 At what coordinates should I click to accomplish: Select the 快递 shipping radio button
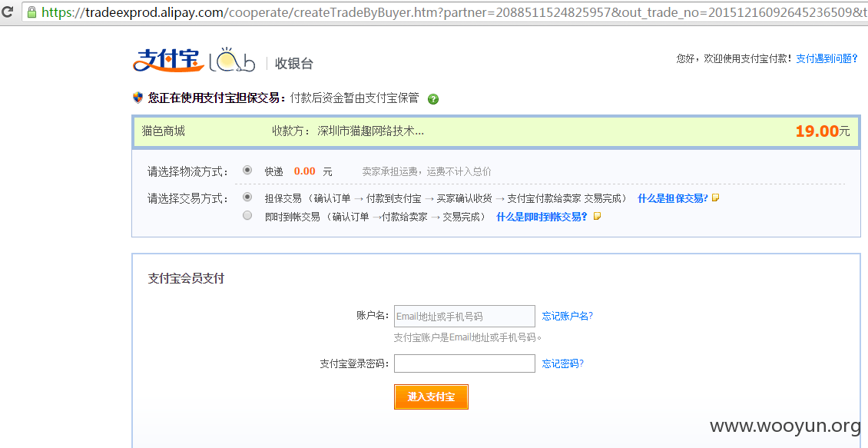tap(247, 170)
